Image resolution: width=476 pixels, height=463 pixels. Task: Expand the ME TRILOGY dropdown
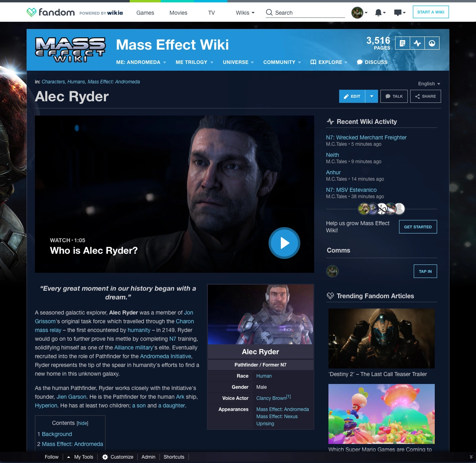click(x=194, y=62)
